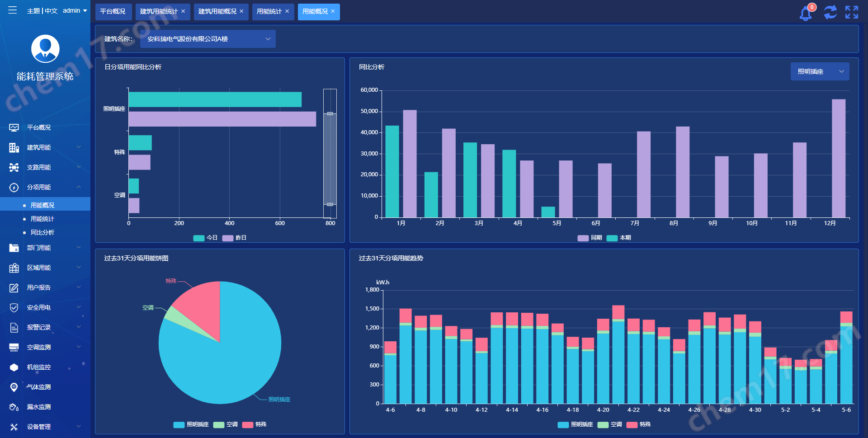
Task: Toggle 空调 legend in pie chart
Action: (225, 424)
